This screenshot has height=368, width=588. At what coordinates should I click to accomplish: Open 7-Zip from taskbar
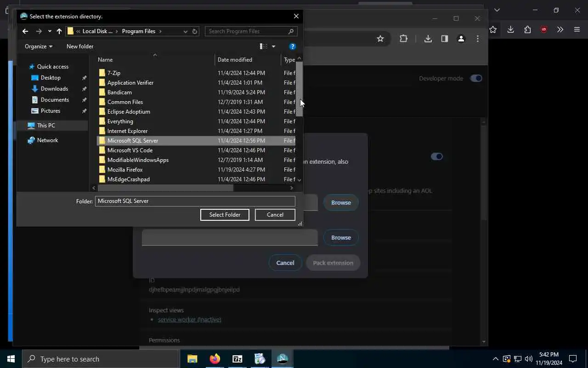point(237,359)
